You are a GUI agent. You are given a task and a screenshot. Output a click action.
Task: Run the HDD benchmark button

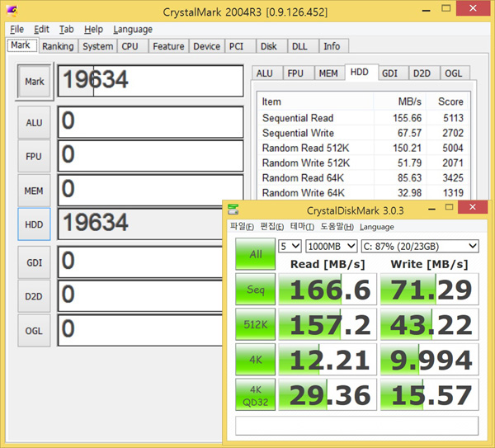click(34, 224)
